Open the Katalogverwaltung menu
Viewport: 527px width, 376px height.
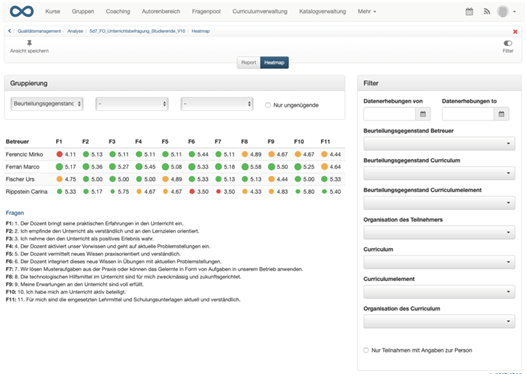[322, 11]
